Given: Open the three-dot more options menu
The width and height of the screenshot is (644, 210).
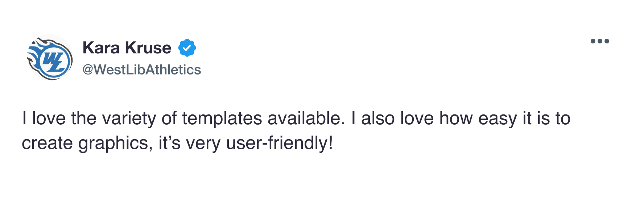Looking at the screenshot, I should tap(600, 41).
